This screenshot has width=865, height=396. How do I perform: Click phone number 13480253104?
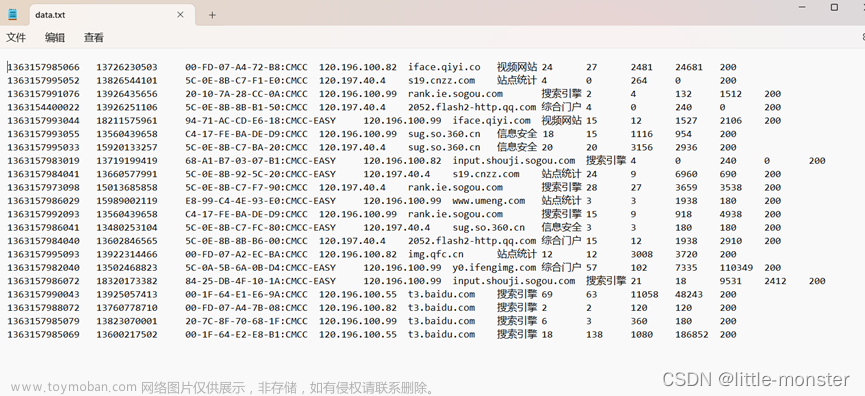pos(127,227)
